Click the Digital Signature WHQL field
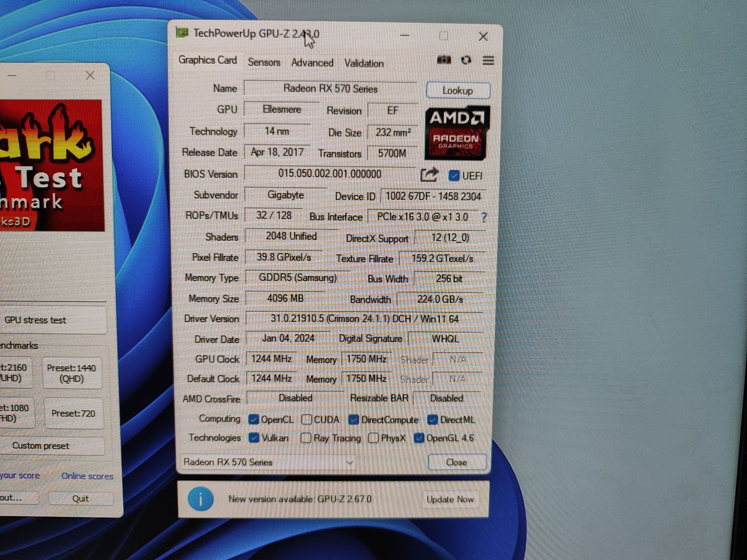Image resolution: width=747 pixels, height=560 pixels. (445, 339)
